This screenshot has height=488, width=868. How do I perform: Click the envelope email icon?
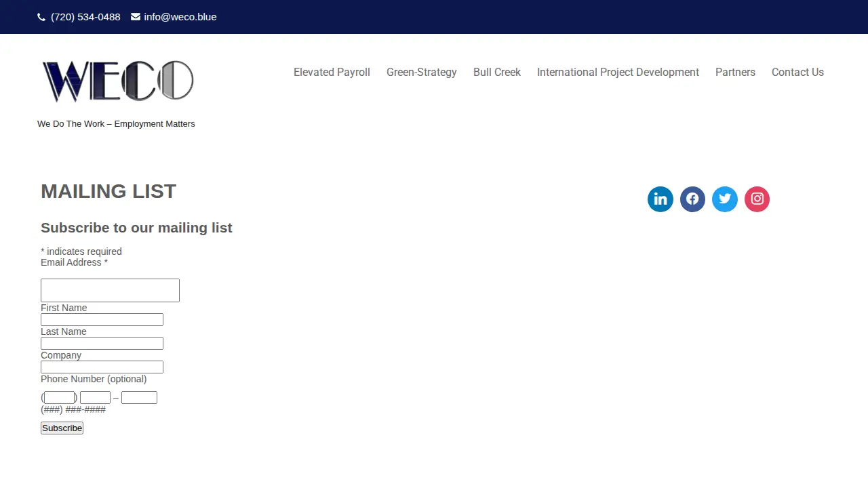tap(136, 17)
